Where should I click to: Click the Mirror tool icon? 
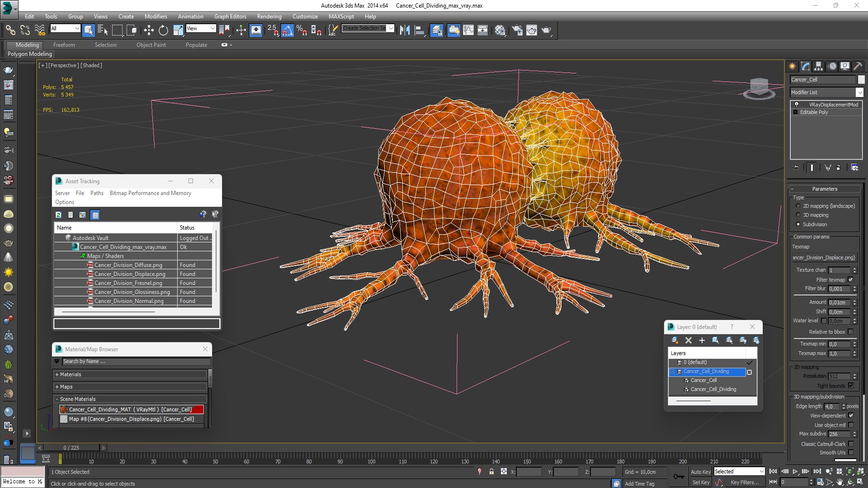(x=405, y=30)
